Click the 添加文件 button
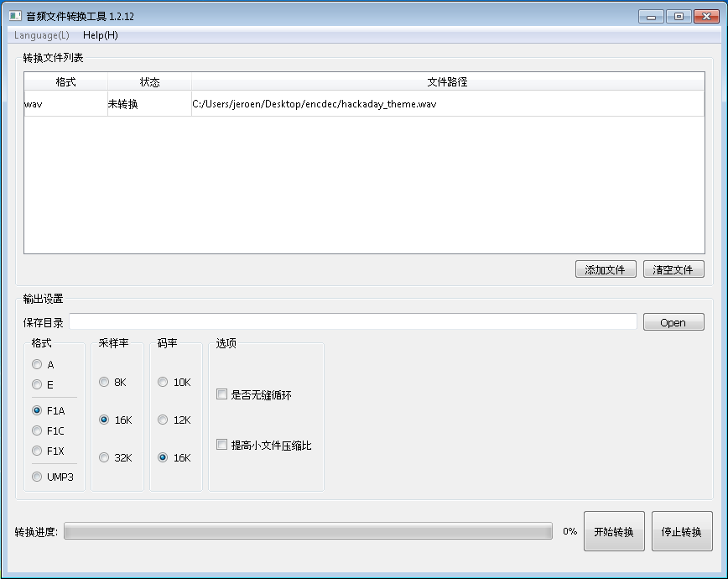Screen dimensions: 728x579 (606, 269)
